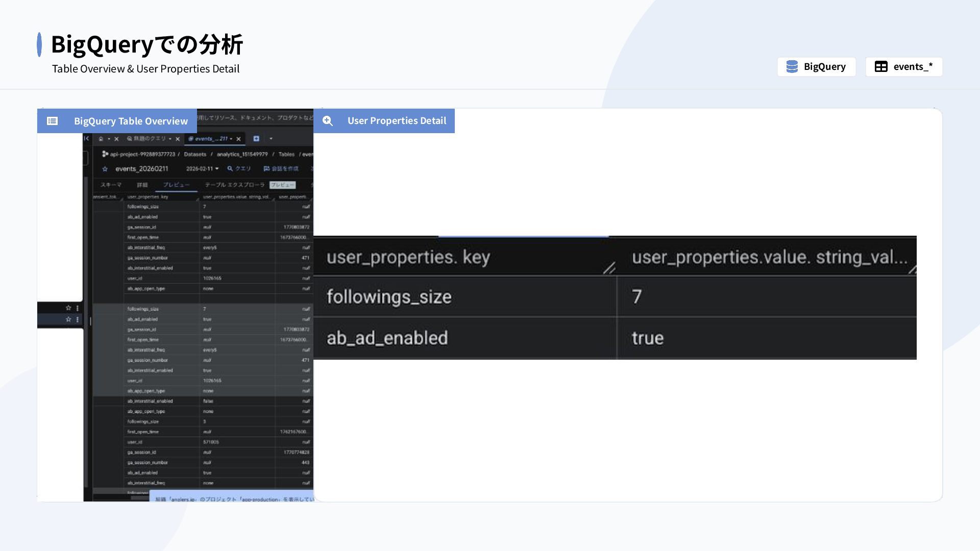Switch to the スキーマ tab
980x551 pixels.
point(111,185)
